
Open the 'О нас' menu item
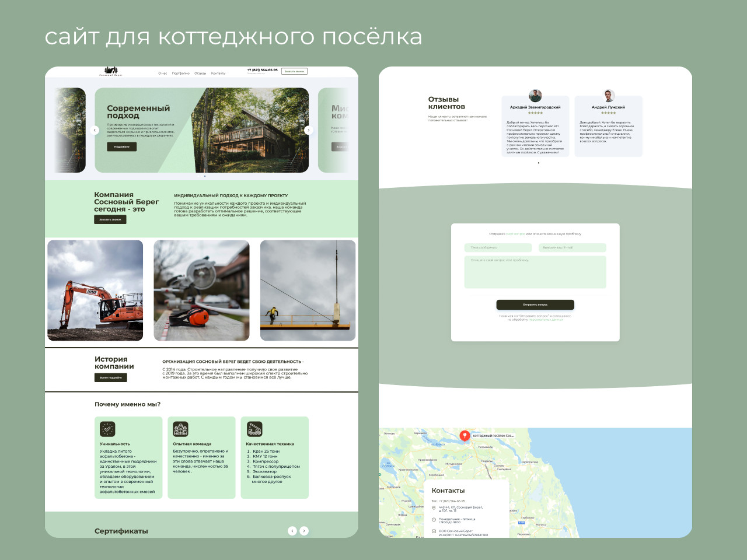click(163, 73)
